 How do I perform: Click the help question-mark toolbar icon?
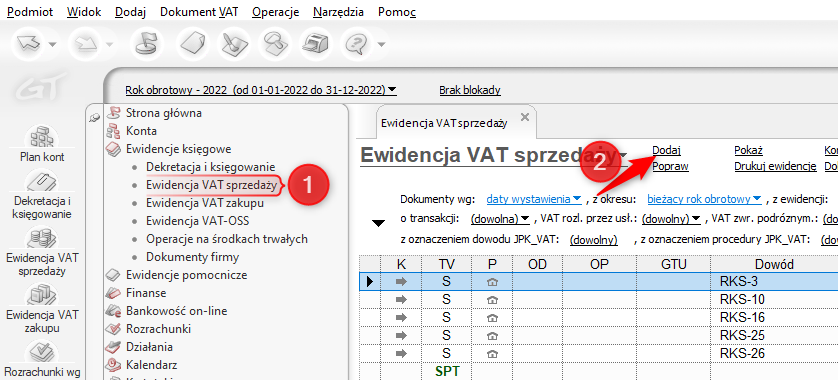355,44
